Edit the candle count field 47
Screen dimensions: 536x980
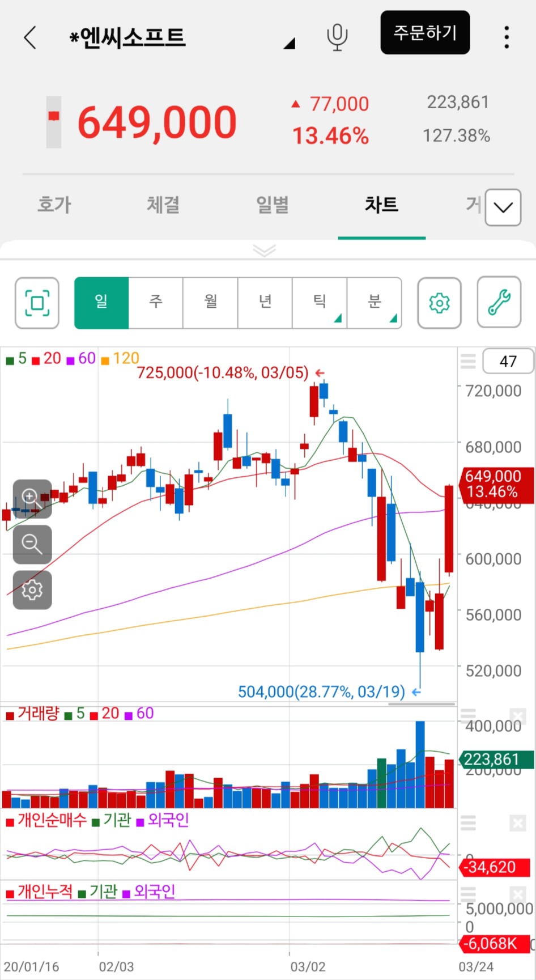pyautogui.click(x=508, y=361)
